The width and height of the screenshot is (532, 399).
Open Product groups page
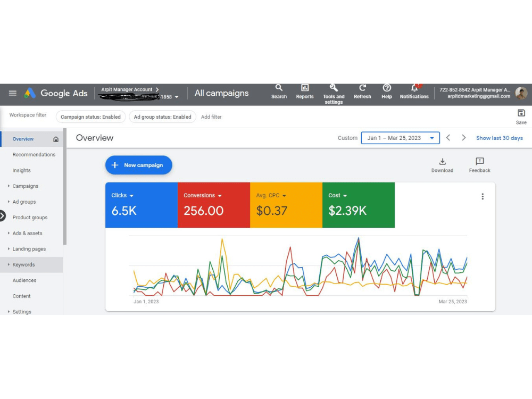30,218
